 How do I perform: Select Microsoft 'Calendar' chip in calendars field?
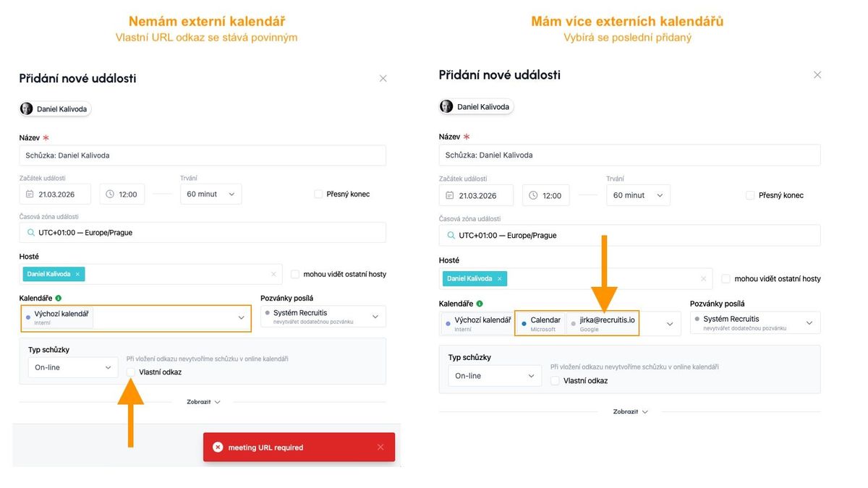click(540, 323)
